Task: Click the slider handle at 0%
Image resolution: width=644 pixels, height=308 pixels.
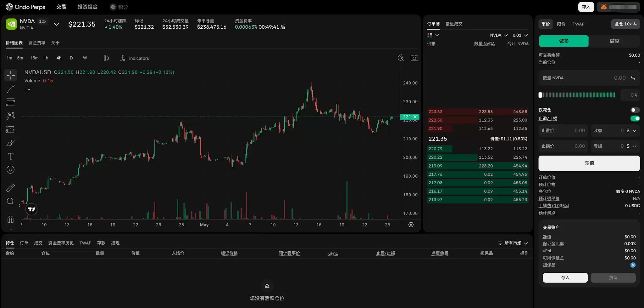Action: tap(541, 95)
